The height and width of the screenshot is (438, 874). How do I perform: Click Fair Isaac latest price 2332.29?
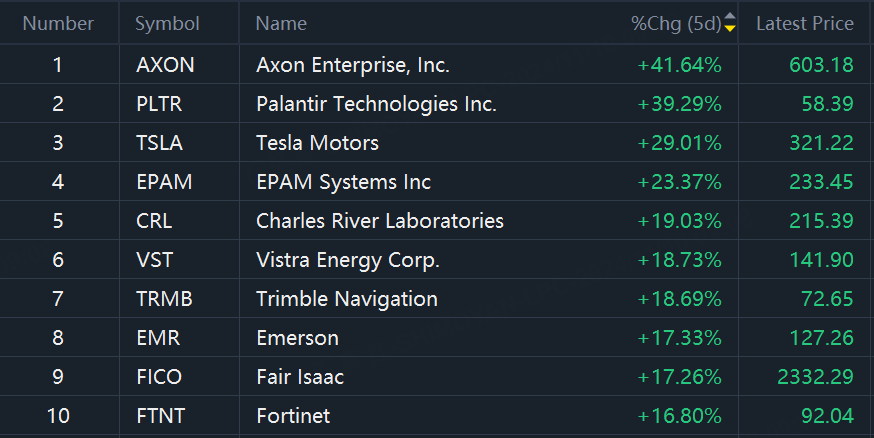tap(815, 377)
